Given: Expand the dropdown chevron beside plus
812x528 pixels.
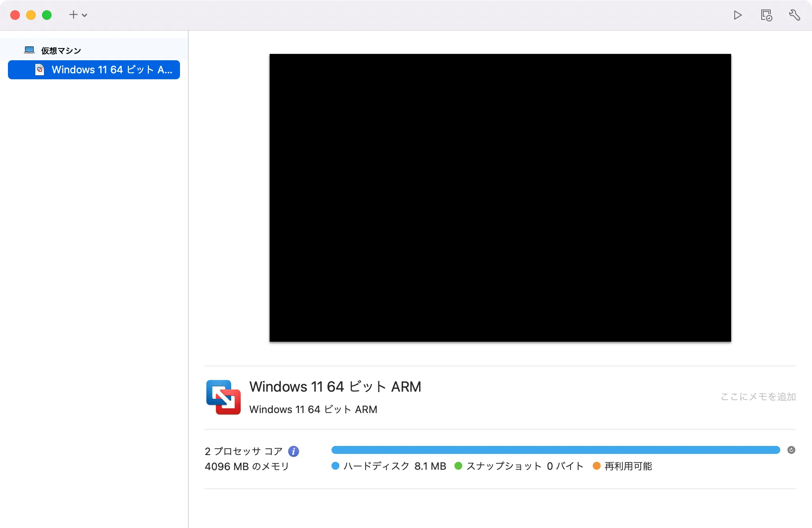Looking at the screenshot, I should (84, 15).
